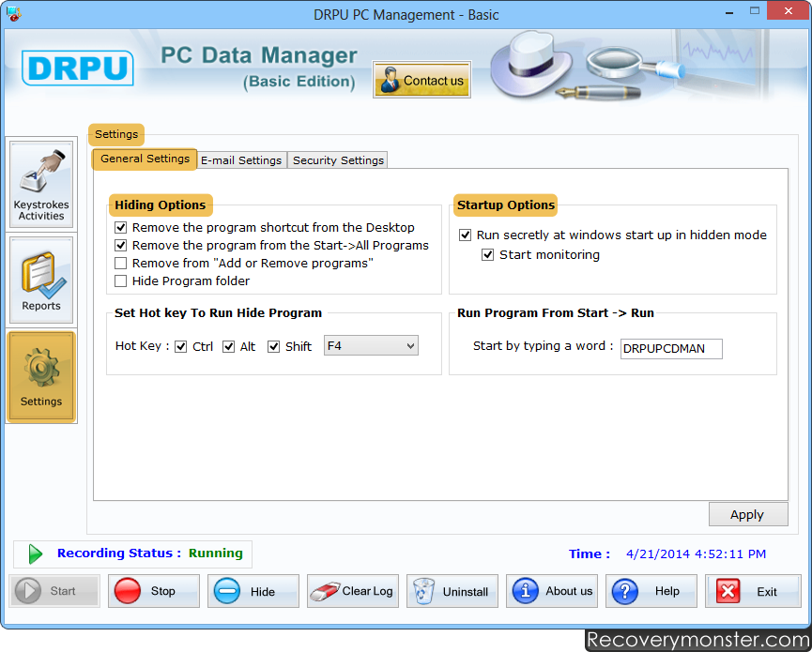The height and width of the screenshot is (652, 812).
Task: Toggle the Shift hot key checkbox
Action: [x=273, y=347]
